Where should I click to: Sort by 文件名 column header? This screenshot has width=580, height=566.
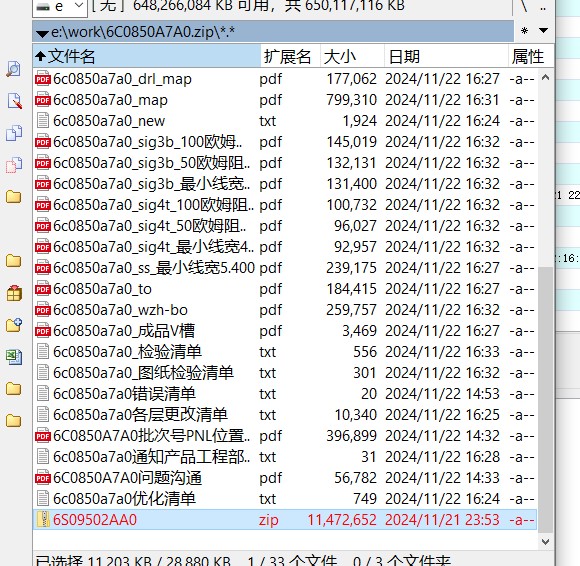point(147,57)
